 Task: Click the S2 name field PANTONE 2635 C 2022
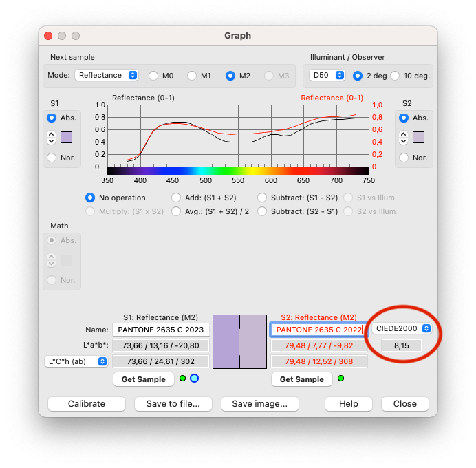click(319, 330)
